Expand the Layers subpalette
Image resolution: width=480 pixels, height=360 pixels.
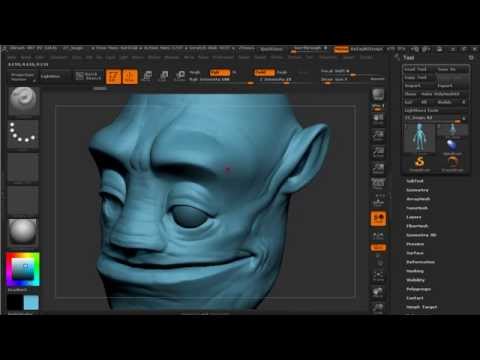click(x=414, y=217)
